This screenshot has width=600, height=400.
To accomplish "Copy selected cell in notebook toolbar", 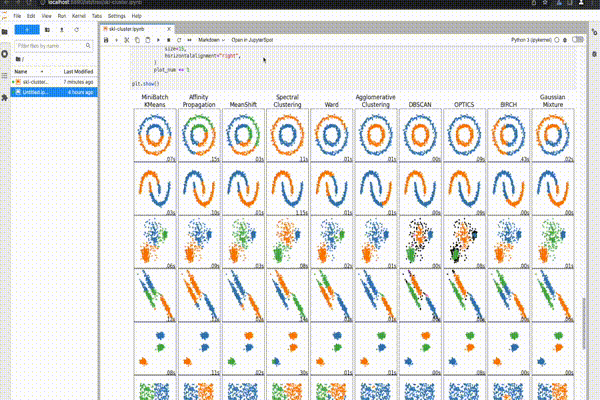I will tap(137, 40).
